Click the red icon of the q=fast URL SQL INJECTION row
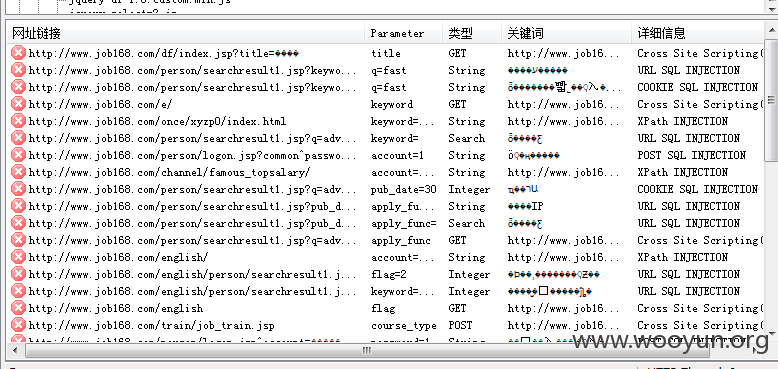 click(x=18, y=70)
